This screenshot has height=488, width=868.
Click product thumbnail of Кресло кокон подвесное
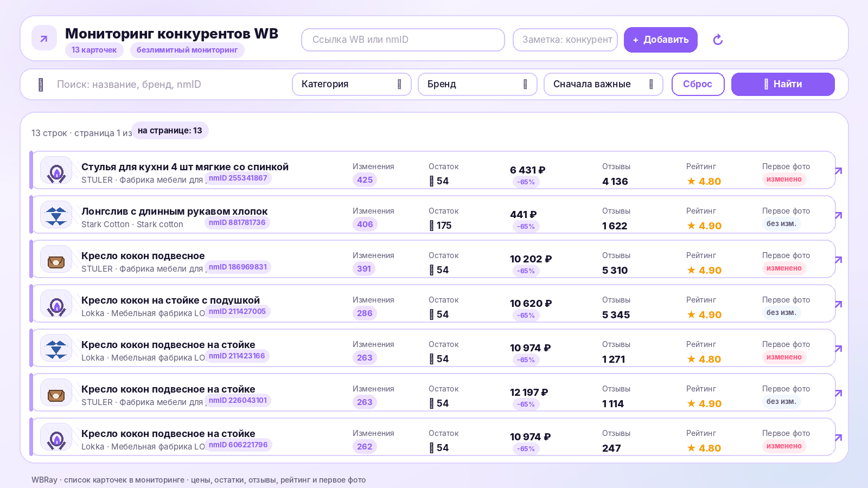56,259
